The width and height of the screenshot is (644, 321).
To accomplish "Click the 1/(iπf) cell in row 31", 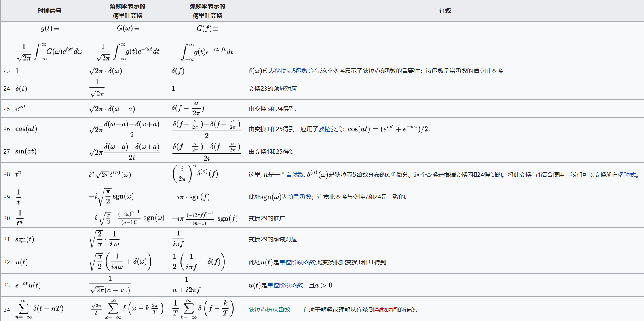I will pyautogui.click(x=207, y=239).
